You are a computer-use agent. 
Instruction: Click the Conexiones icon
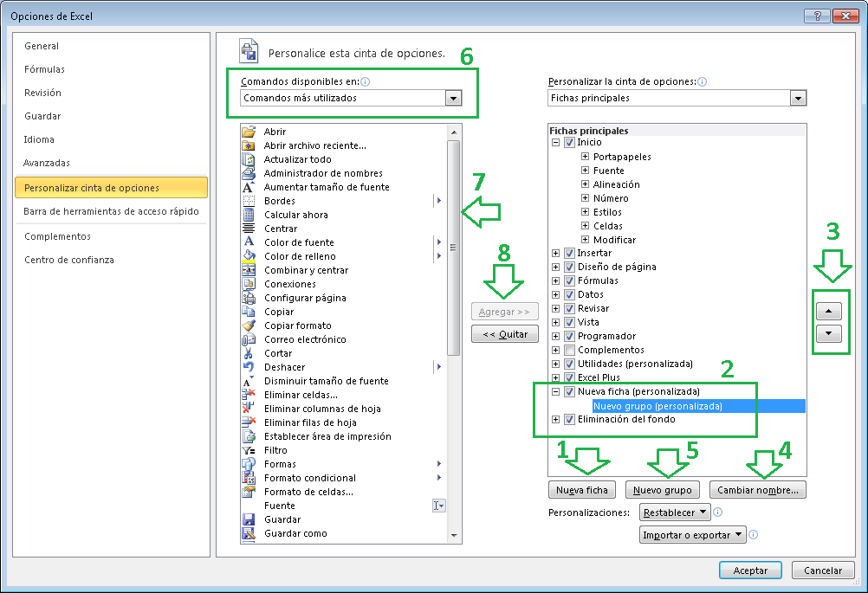pyautogui.click(x=249, y=284)
